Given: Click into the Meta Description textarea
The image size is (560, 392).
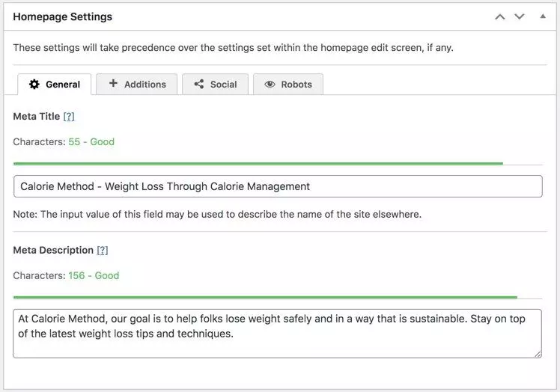Looking at the screenshot, I should tap(278, 334).
